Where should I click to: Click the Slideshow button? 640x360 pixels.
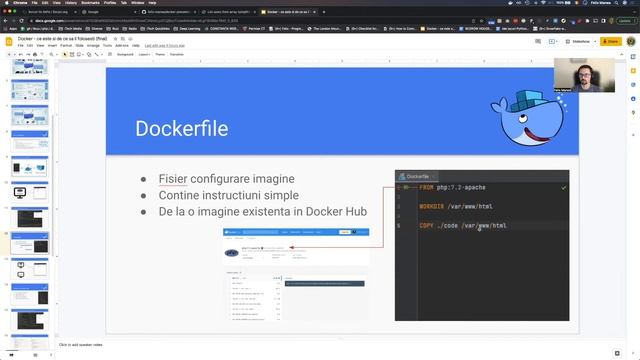[x=578, y=41]
